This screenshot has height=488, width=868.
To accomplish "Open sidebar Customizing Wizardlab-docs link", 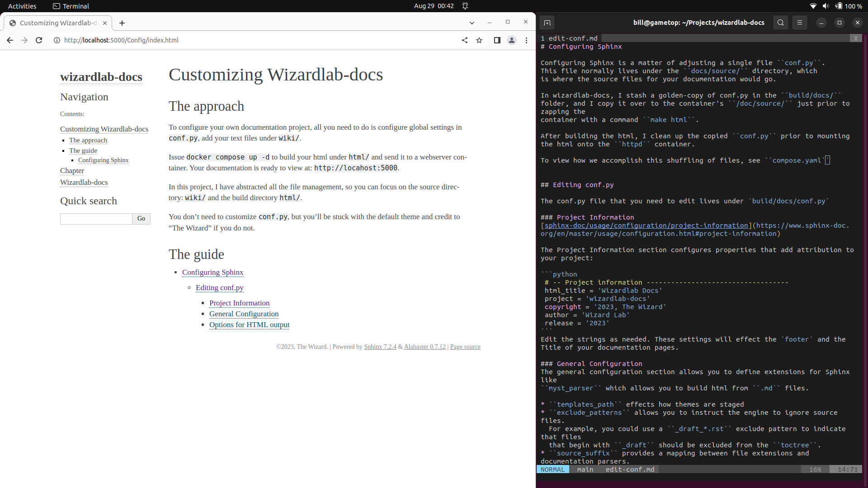I will [104, 129].
